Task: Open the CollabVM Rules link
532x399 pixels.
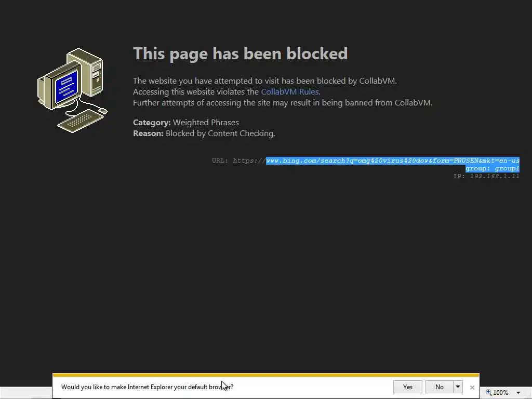Action: click(290, 92)
